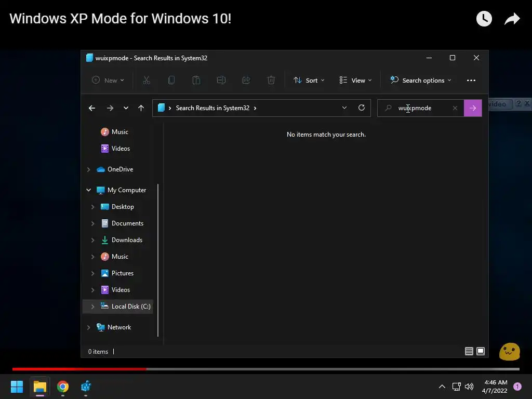Expand Music under My Computer
The width and height of the screenshot is (532, 399).
pyautogui.click(x=92, y=257)
